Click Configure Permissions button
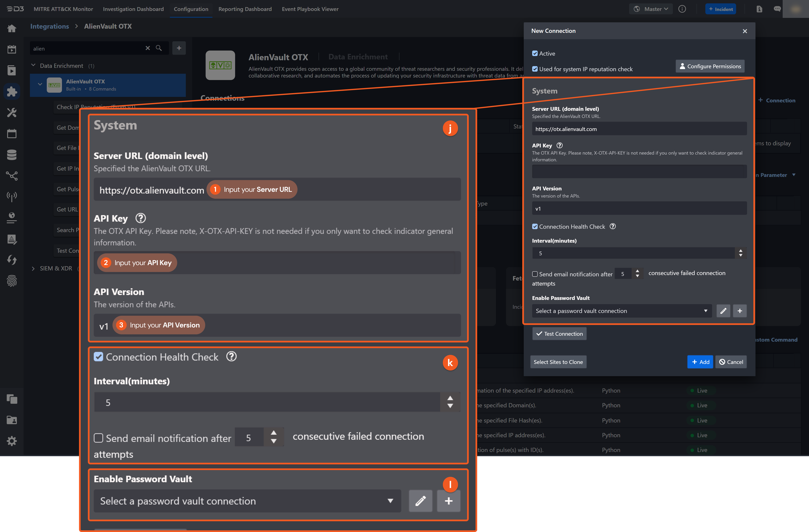Screen dimensions: 809x532 click(710, 67)
